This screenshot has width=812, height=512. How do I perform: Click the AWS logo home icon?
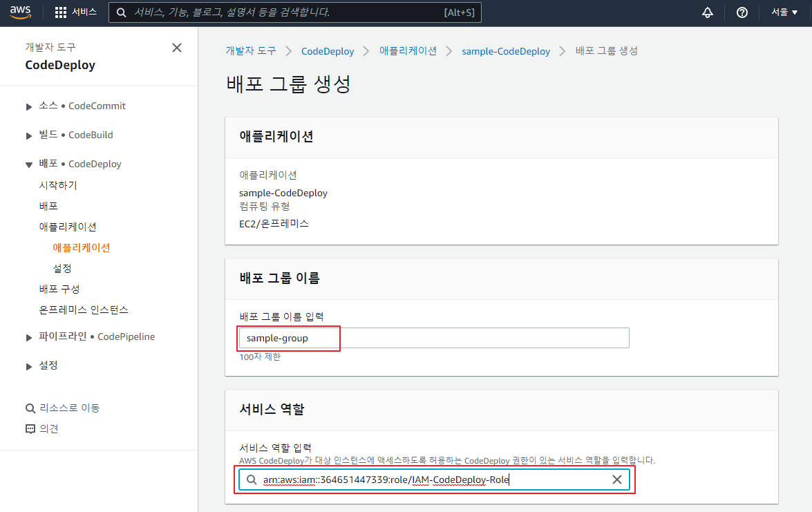tap(20, 12)
